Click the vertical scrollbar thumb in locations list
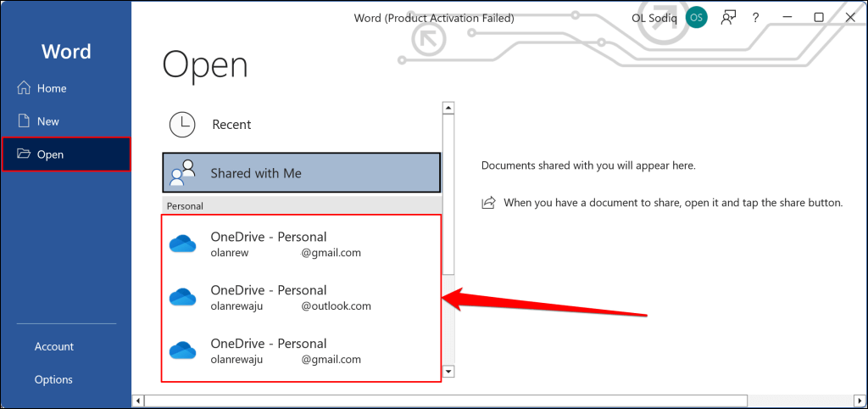The height and width of the screenshot is (409, 868). point(448,194)
